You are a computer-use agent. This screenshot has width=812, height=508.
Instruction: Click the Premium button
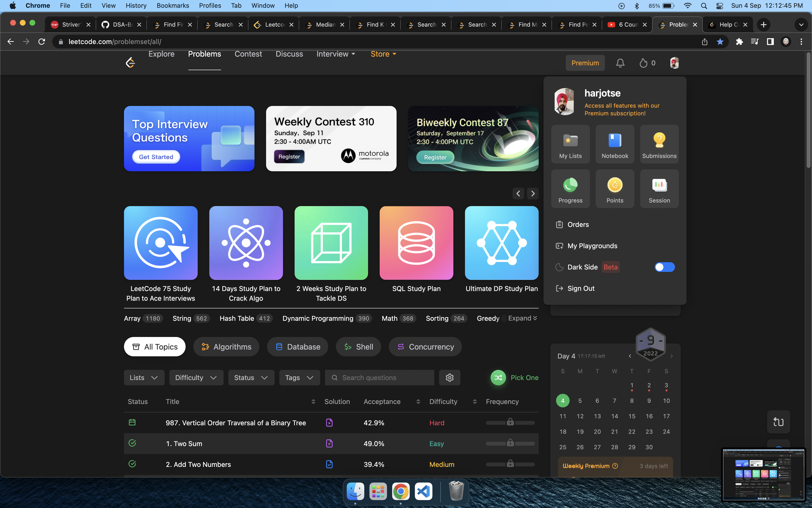click(585, 63)
